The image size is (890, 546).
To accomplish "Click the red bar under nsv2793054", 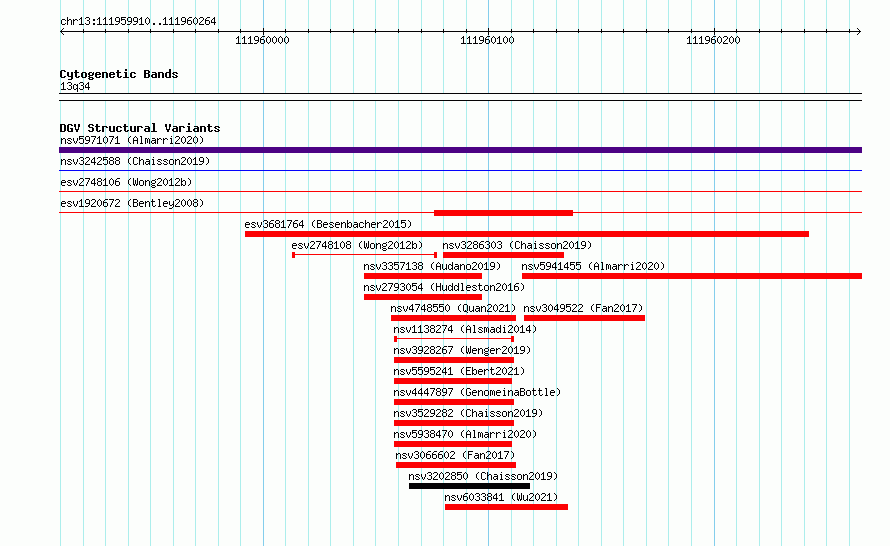I will click(x=423, y=297).
